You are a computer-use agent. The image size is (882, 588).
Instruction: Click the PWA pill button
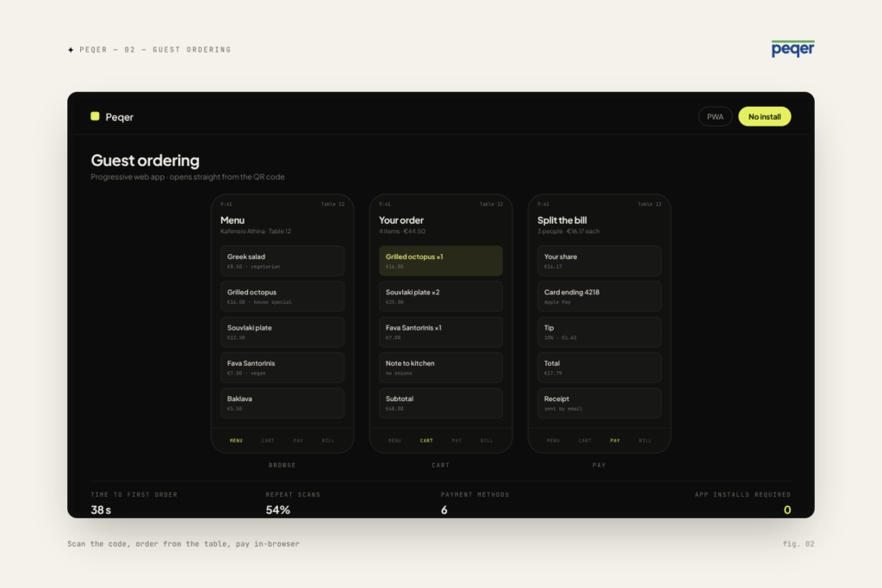[715, 116]
